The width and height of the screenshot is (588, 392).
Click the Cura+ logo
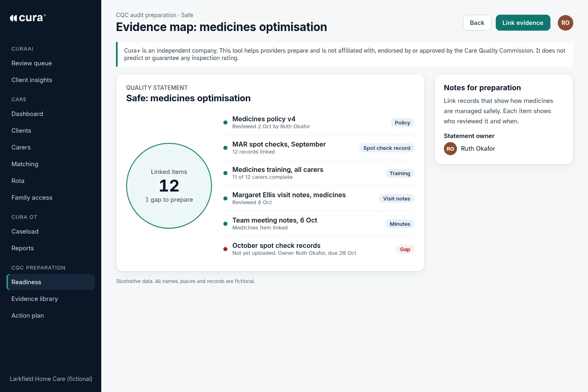[28, 18]
